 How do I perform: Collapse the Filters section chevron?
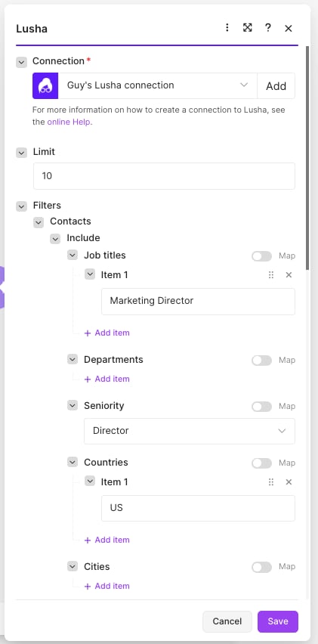point(21,206)
